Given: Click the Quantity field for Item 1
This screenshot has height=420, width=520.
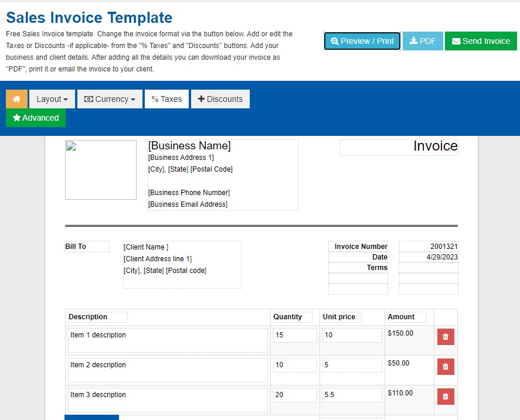Looking at the screenshot, I should point(294,335).
